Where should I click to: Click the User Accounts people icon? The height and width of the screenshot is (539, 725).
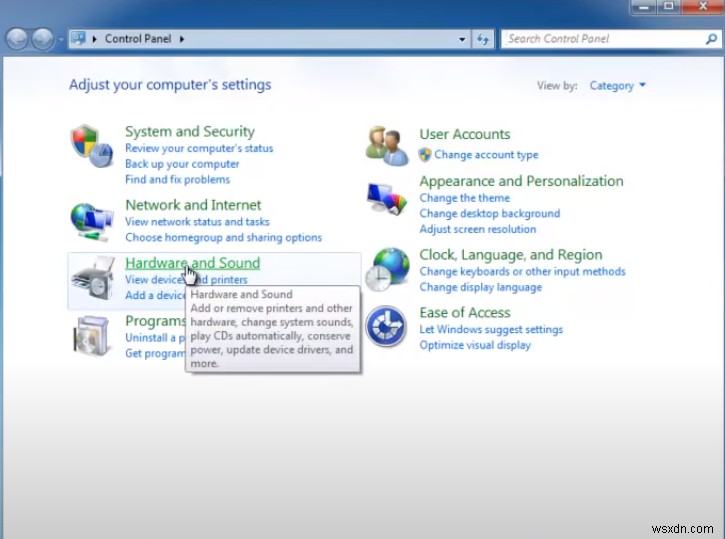click(386, 145)
